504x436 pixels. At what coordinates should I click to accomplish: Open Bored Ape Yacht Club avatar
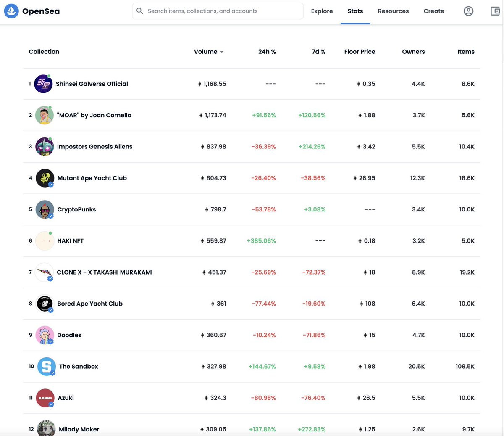[45, 304]
